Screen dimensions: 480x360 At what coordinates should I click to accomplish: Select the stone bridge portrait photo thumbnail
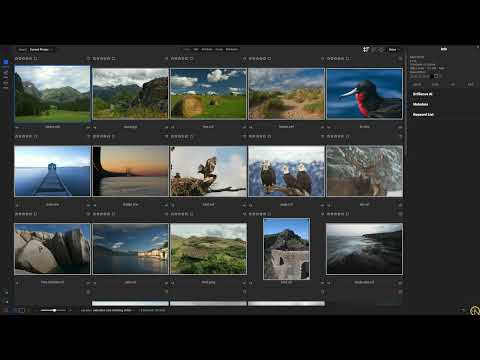pos(286,249)
